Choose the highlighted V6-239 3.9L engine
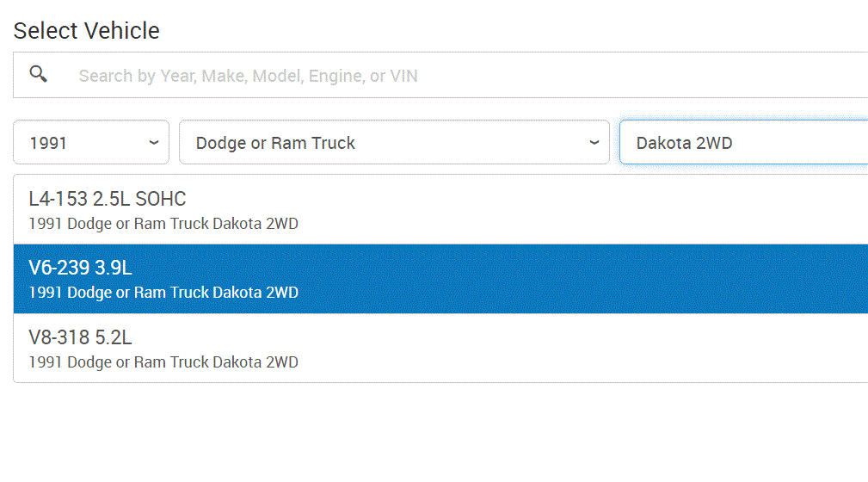Screen dimensions: 868x482 click(80, 268)
